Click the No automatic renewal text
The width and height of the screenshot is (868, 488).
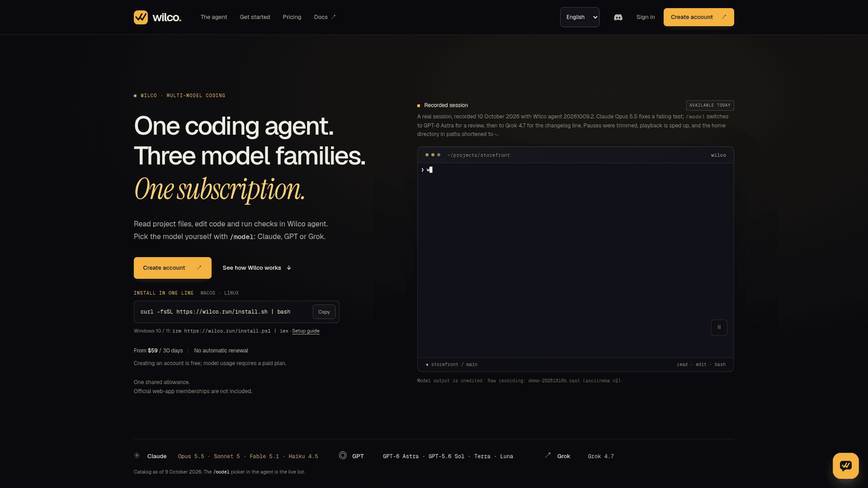(x=221, y=351)
